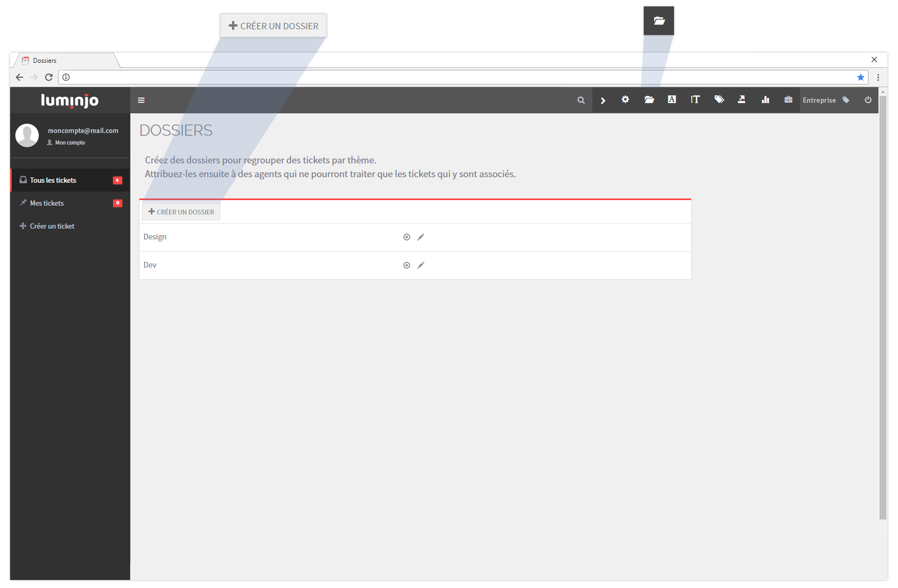898x588 pixels.
Task: Open Dossiers folder icon in dark toolbar
Action: pos(649,100)
